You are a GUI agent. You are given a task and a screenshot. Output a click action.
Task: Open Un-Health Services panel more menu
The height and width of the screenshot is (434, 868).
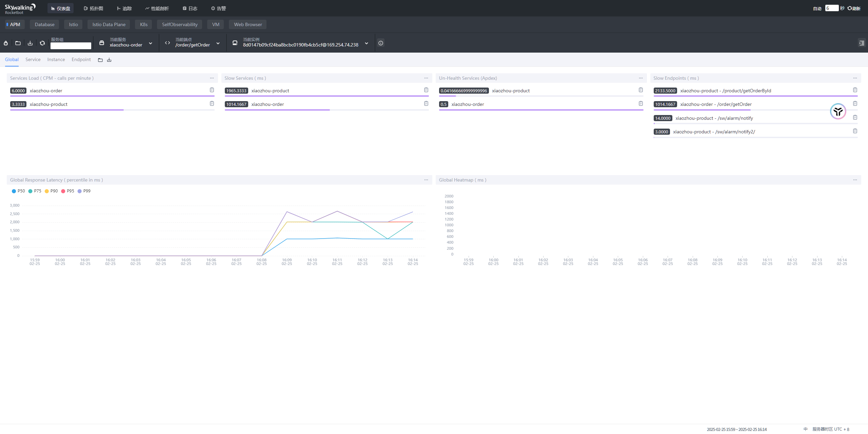tap(641, 78)
